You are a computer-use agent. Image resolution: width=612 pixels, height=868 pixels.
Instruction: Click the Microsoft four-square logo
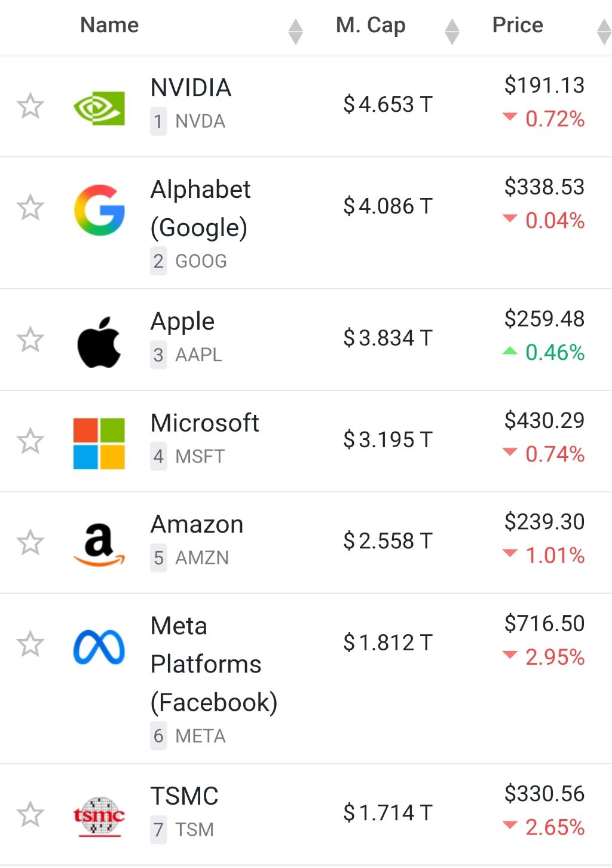(99, 444)
